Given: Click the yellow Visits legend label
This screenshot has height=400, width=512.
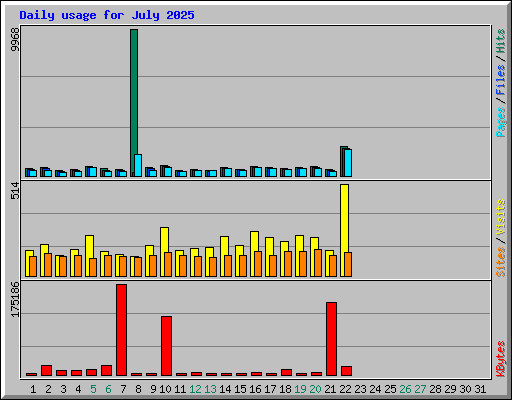Looking at the screenshot, I should (500, 218).
